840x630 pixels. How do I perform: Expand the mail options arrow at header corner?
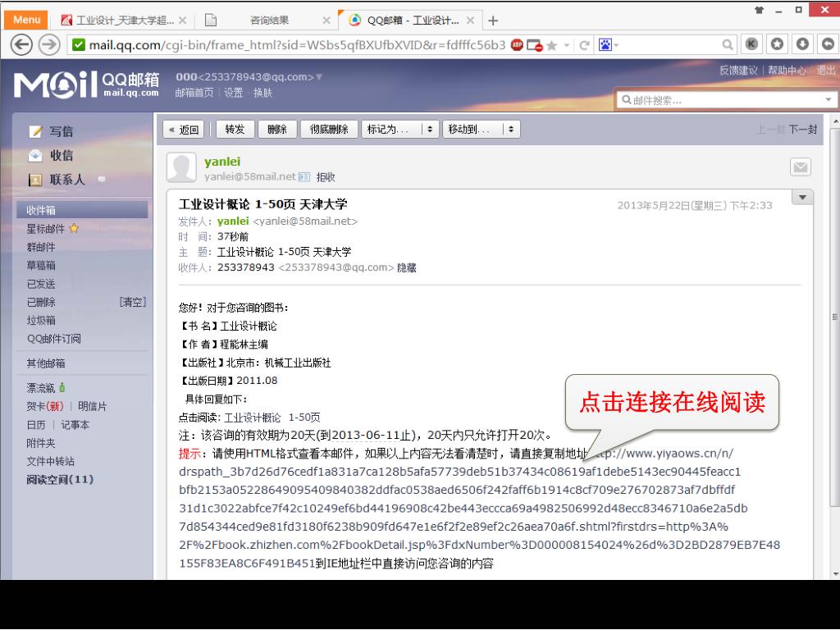tap(802, 197)
